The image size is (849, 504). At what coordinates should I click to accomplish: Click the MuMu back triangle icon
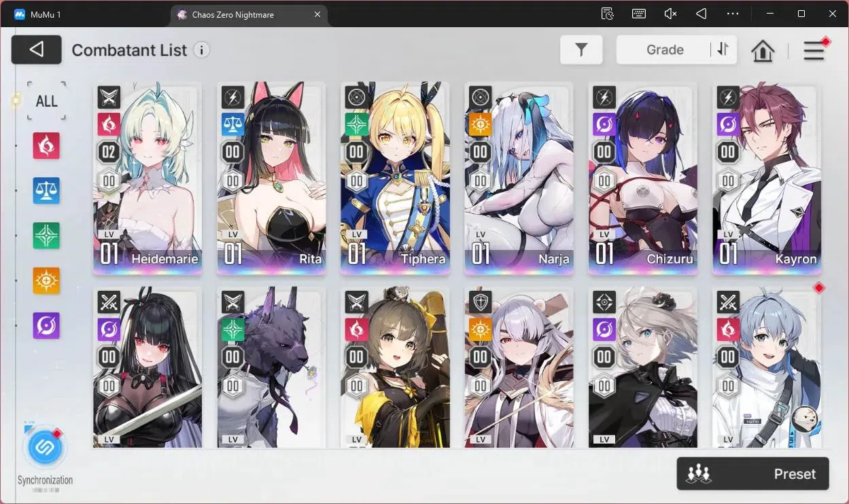tap(701, 14)
